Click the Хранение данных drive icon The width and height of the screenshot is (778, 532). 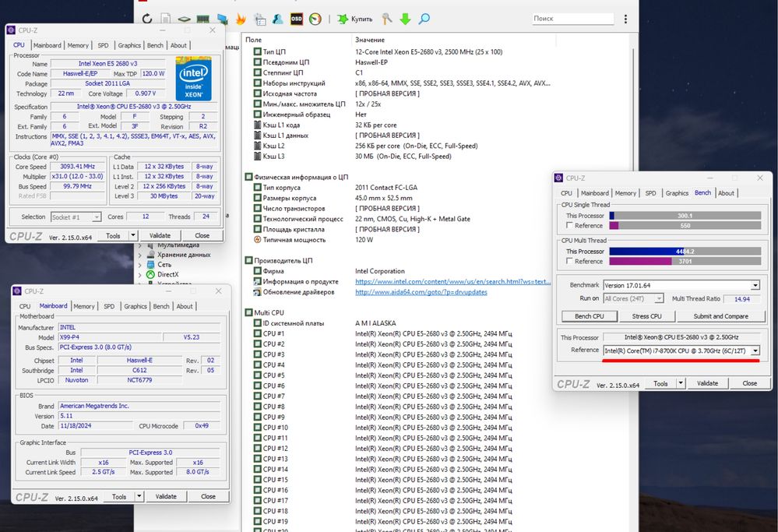(x=150, y=255)
